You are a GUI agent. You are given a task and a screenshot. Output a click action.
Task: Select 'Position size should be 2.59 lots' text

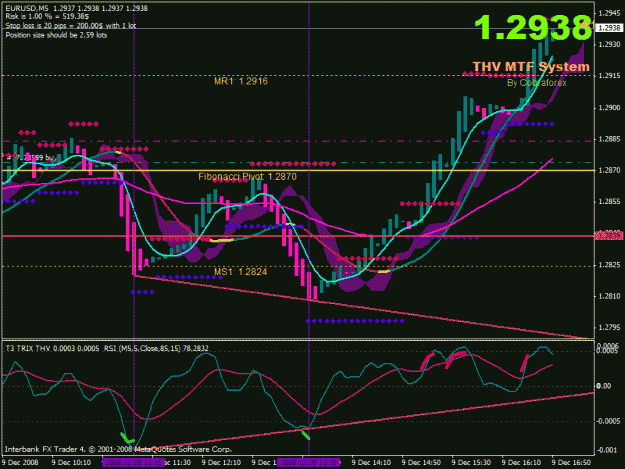(x=56, y=35)
